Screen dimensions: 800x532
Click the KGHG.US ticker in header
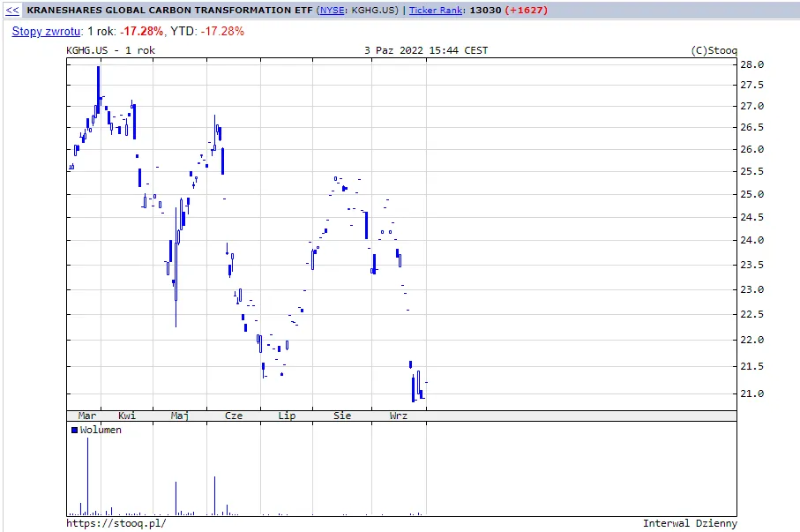click(x=375, y=11)
